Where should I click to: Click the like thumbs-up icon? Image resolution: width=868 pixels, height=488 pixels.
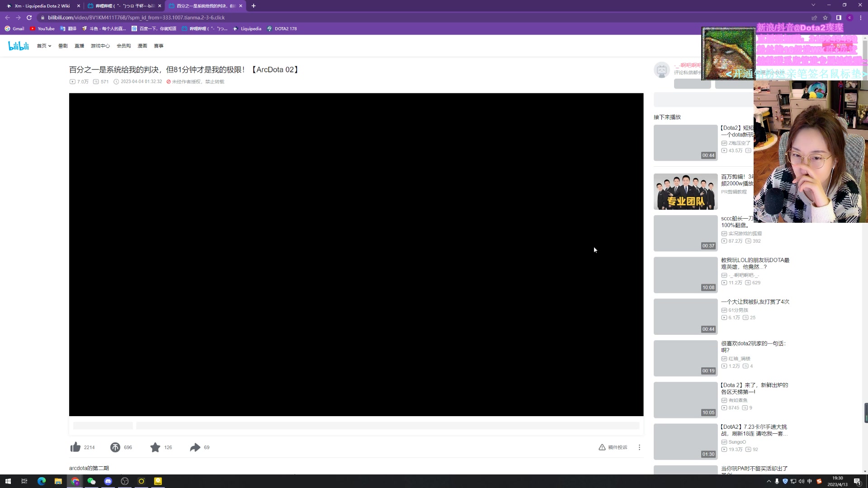click(75, 447)
